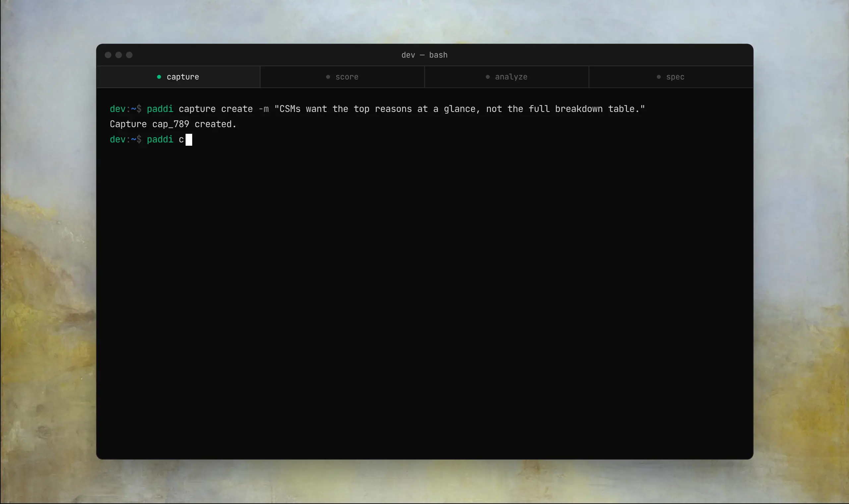
Task: Click the grey dot on score tab
Action: tap(328, 77)
